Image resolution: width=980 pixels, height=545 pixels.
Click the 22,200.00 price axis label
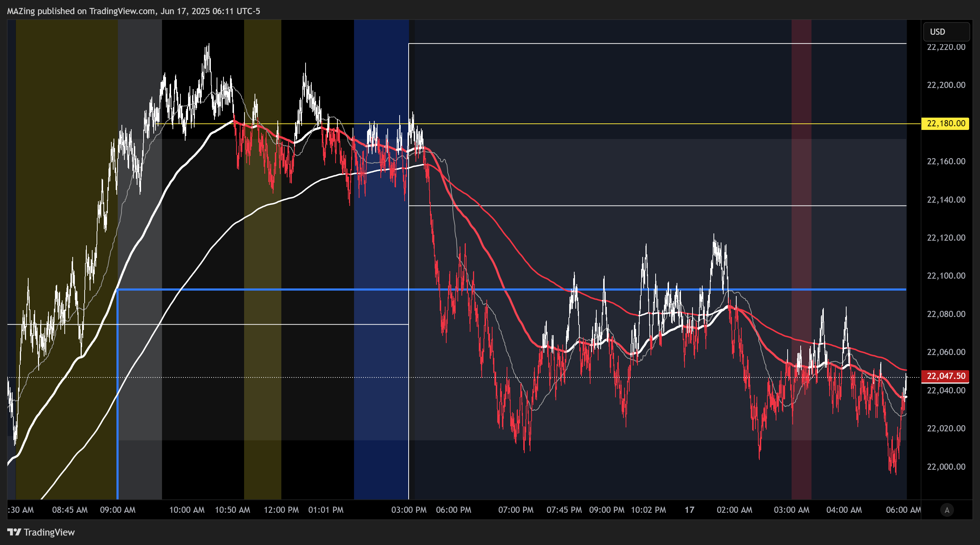946,85
